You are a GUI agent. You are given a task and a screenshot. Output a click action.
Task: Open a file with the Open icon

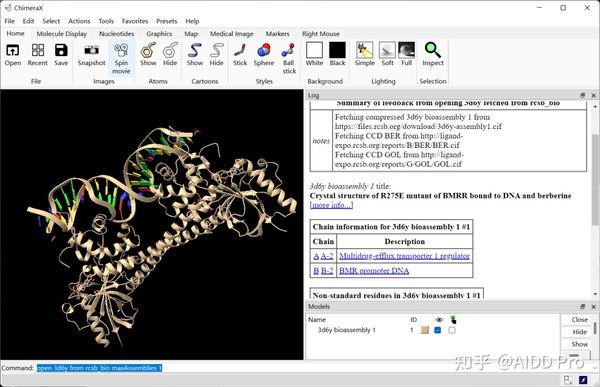click(13, 55)
